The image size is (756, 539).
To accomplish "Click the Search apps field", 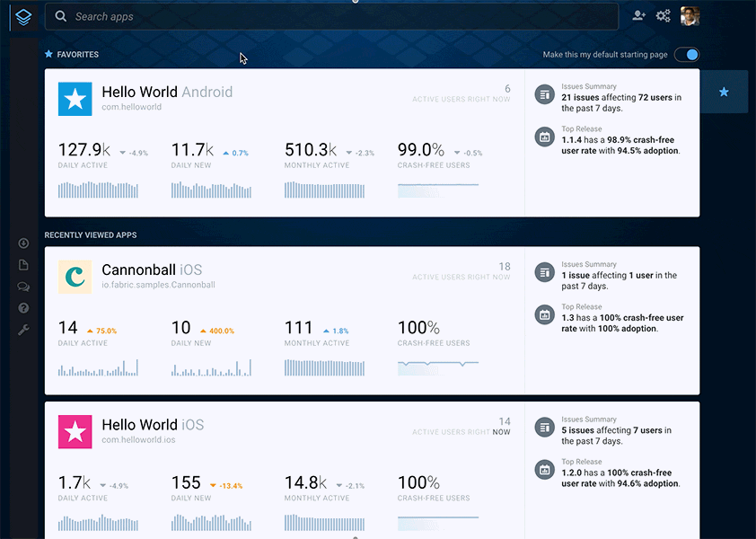I will point(331,17).
